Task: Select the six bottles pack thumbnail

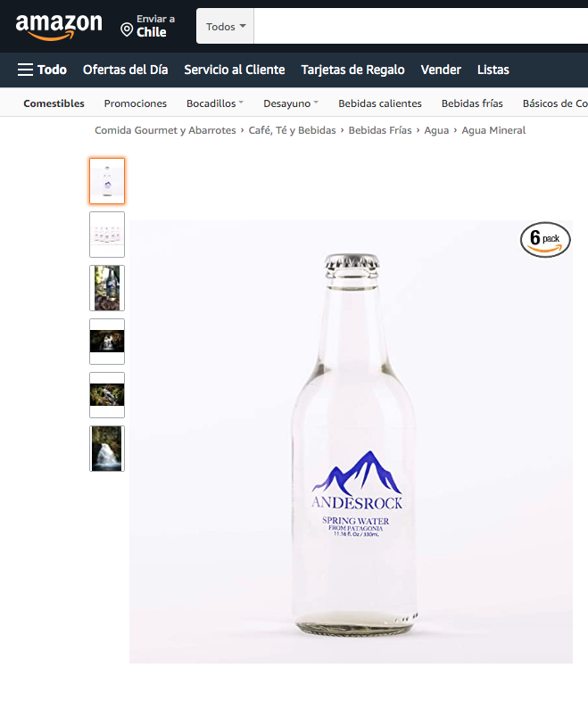Action: pyautogui.click(x=107, y=235)
